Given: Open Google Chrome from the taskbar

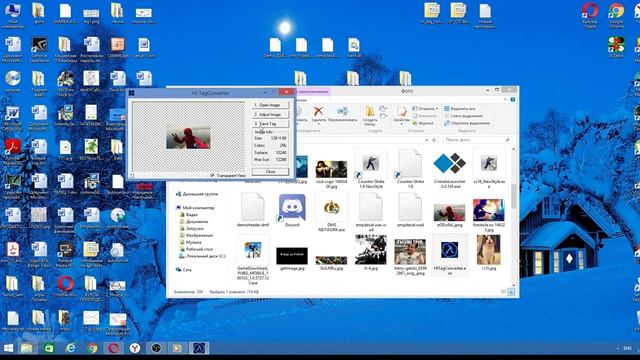Looking at the screenshot, I should point(92,348).
